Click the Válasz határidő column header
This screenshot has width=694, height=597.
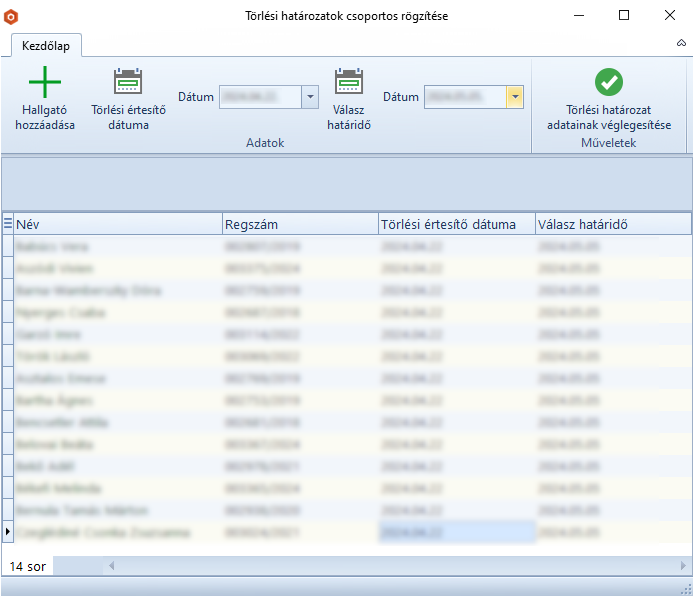pyautogui.click(x=612, y=224)
